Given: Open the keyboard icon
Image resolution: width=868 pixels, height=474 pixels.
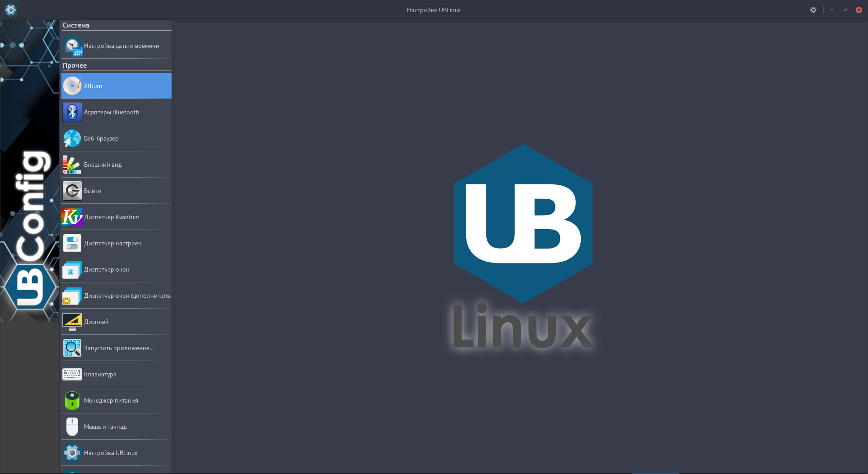Looking at the screenshot, I should [x=72, y=374].
